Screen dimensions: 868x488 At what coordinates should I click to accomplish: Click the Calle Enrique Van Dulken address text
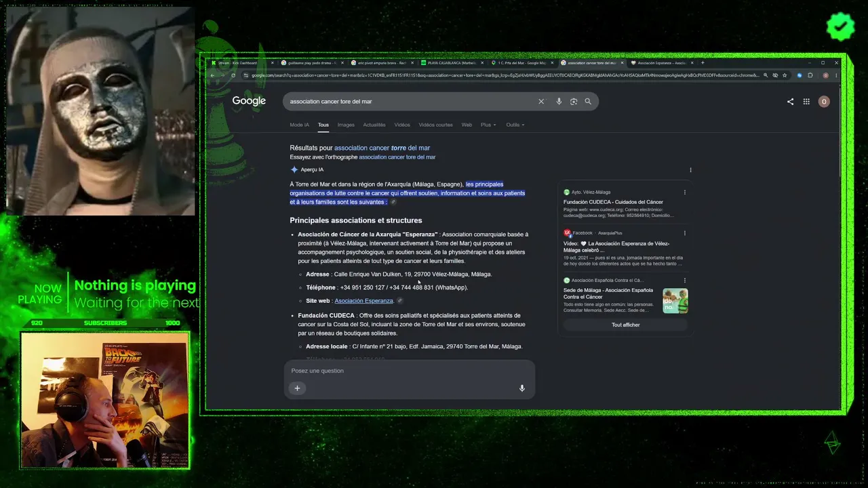pyautogui.click(x=413, y=274)
